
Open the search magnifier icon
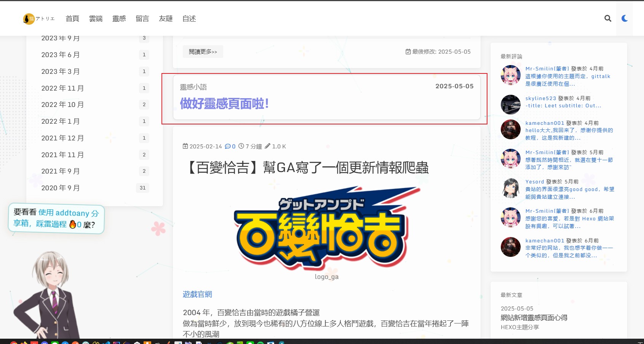point(607,18)
